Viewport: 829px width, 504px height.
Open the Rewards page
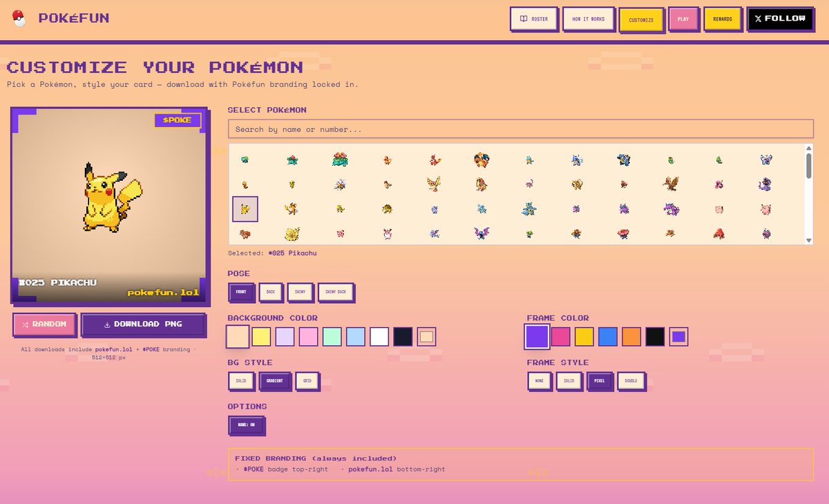click(722, 19)
